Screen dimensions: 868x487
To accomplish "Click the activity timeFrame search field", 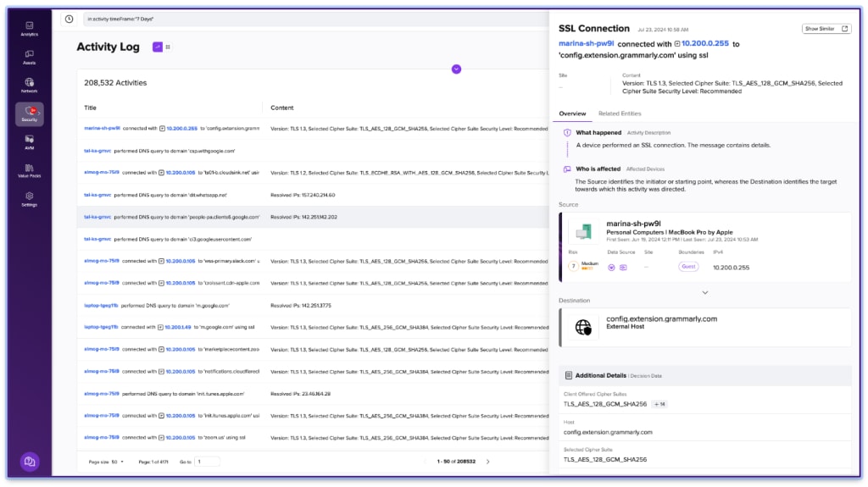I will tap(315, 19).
